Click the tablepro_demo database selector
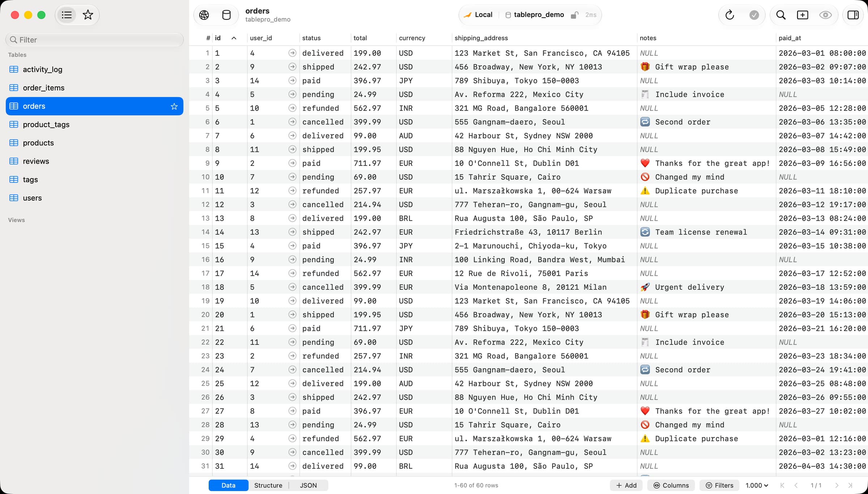This screenshot has width=868, height=494. pos(535,15)
